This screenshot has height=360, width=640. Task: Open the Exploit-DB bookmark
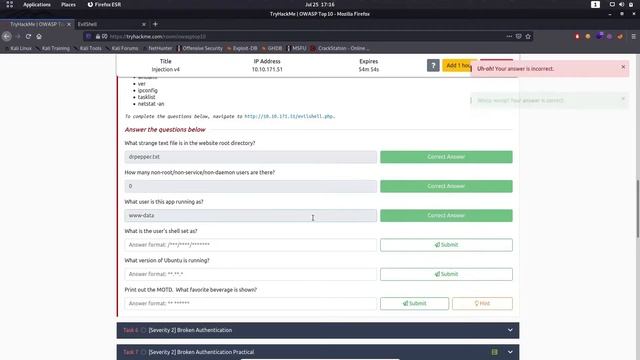(242, 48)
